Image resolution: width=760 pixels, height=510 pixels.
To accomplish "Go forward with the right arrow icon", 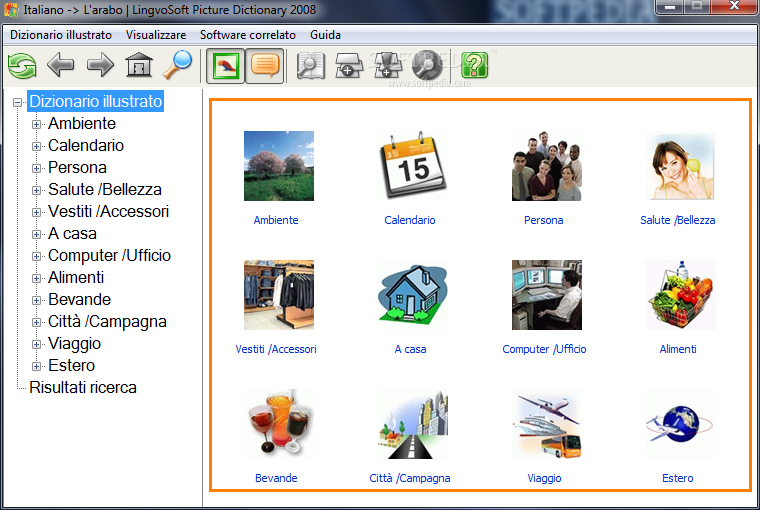I will tap(100, 65).
